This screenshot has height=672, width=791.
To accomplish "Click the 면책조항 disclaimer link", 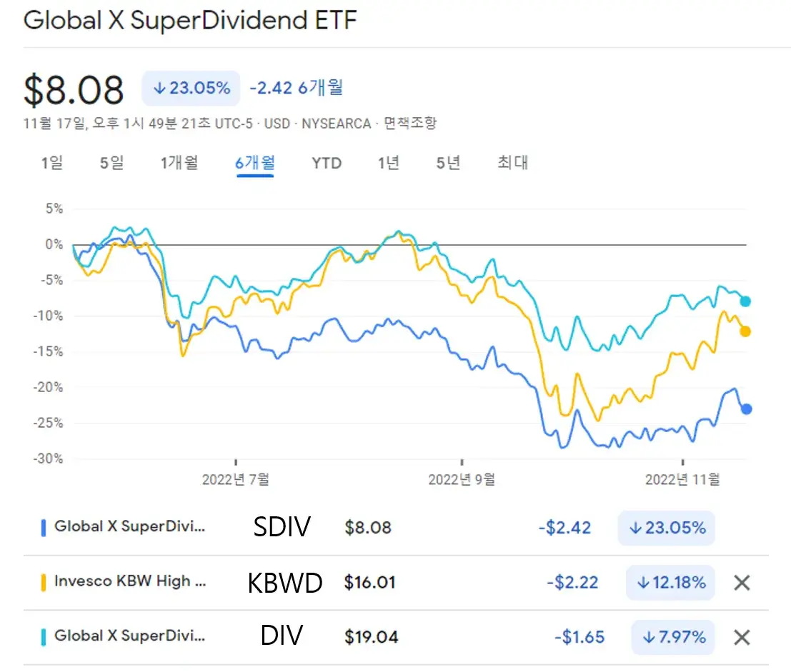I will point(410,123).
